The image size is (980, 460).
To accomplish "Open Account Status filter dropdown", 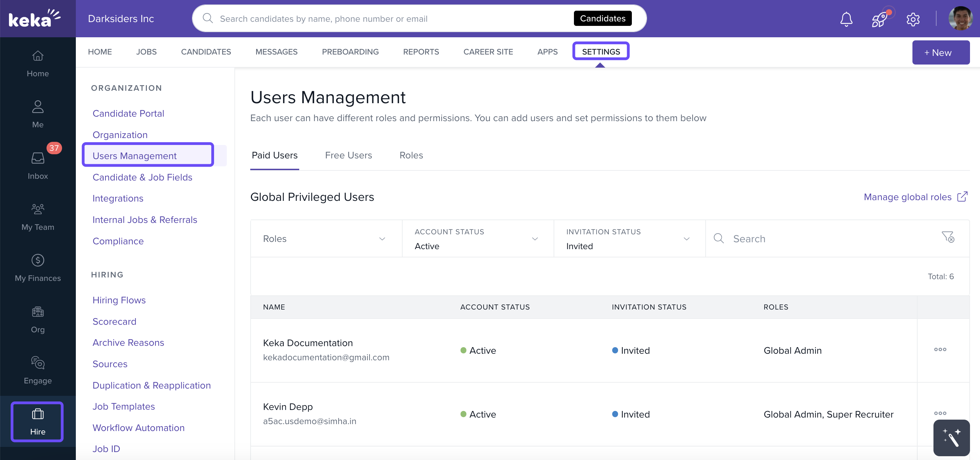I will [x=477, y=239].
